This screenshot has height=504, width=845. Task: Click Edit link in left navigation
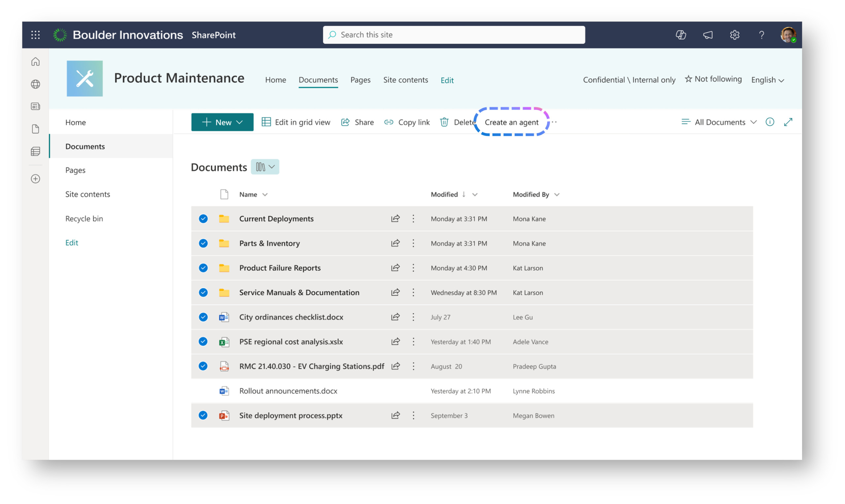[x=72, y=242]
